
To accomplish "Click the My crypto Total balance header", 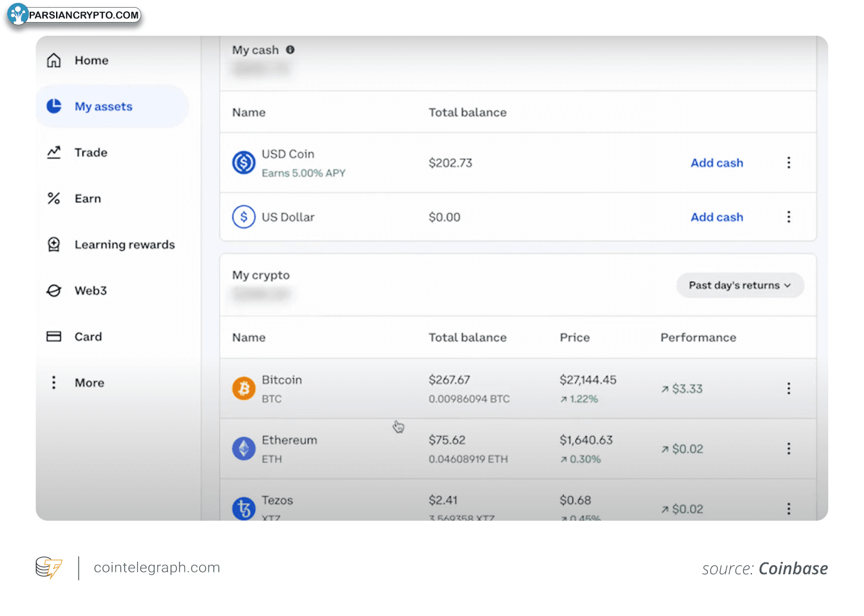I will 468,338.
